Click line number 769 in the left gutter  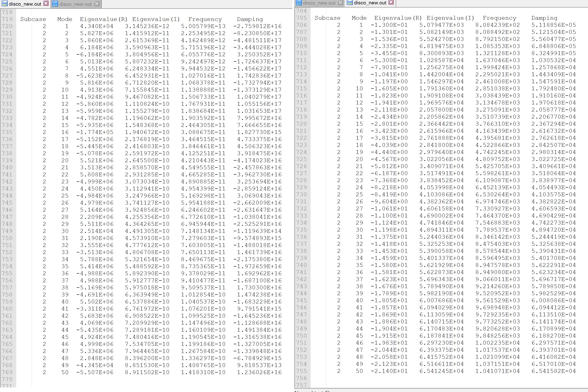click(7, 372)
